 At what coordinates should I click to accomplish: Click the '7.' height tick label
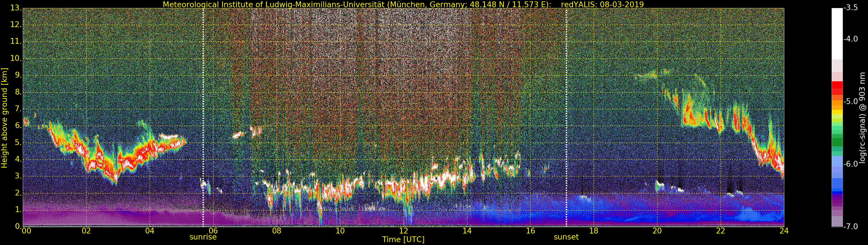18,109
